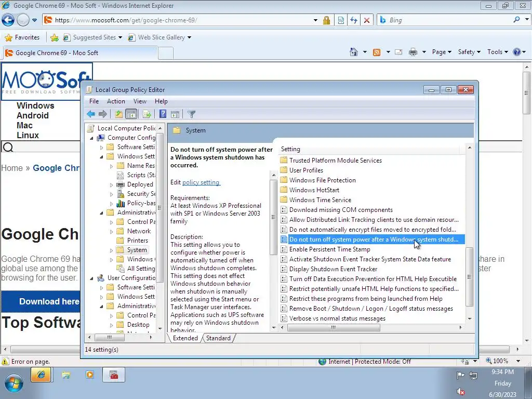Click the Print icon in IE command bar

[x=413, y=52]
